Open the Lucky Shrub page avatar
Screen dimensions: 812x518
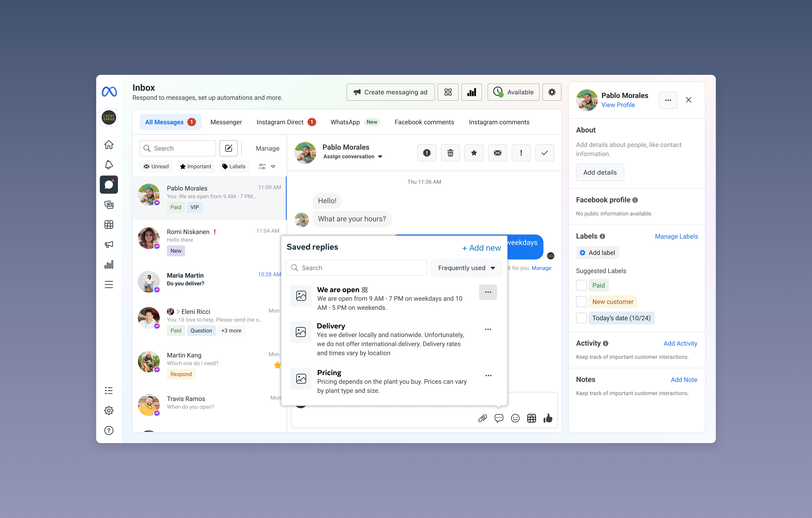coord(109,117)
